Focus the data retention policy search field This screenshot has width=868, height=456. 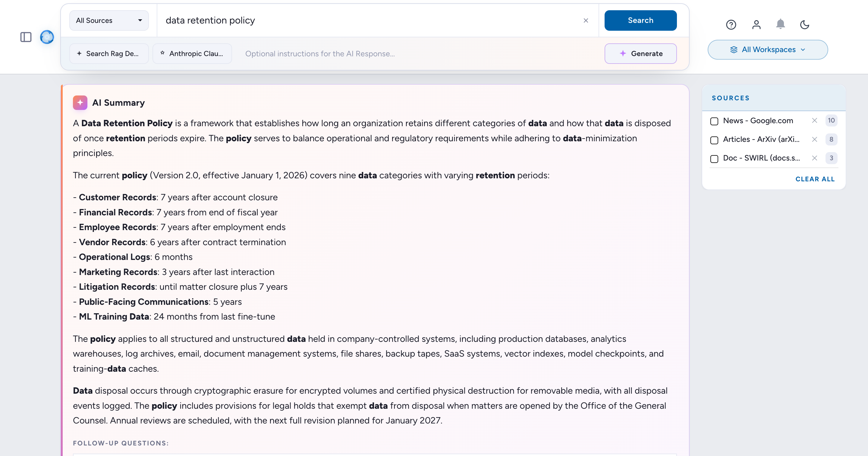pos(371,20)
